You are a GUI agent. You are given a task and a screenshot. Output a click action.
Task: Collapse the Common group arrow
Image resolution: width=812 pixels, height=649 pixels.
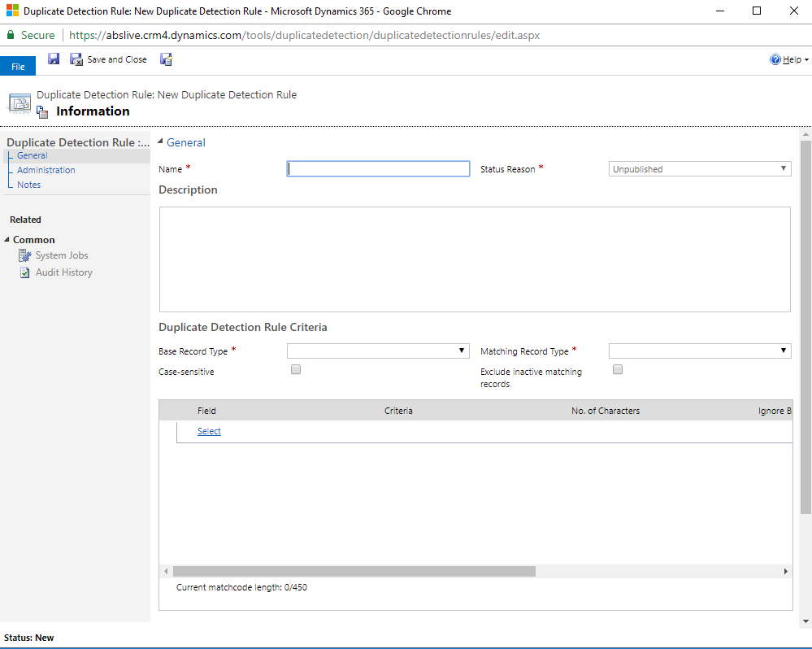click(7, 239)
